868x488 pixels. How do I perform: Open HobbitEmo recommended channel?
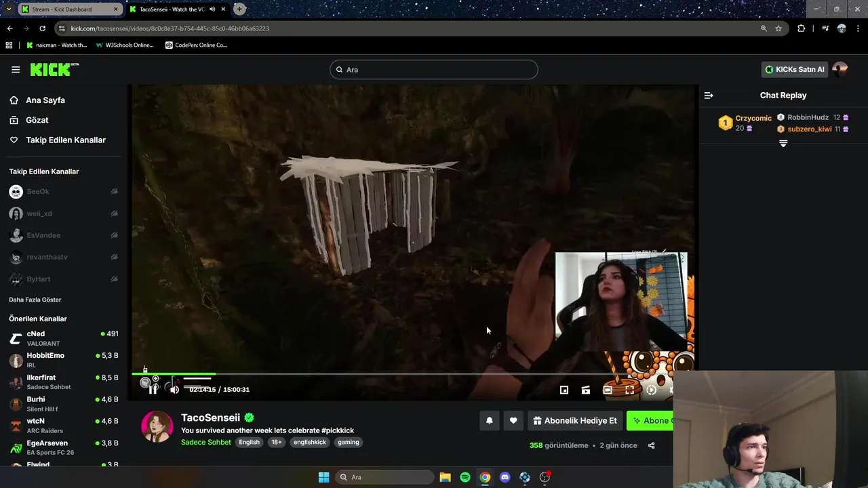coord(64,360)
